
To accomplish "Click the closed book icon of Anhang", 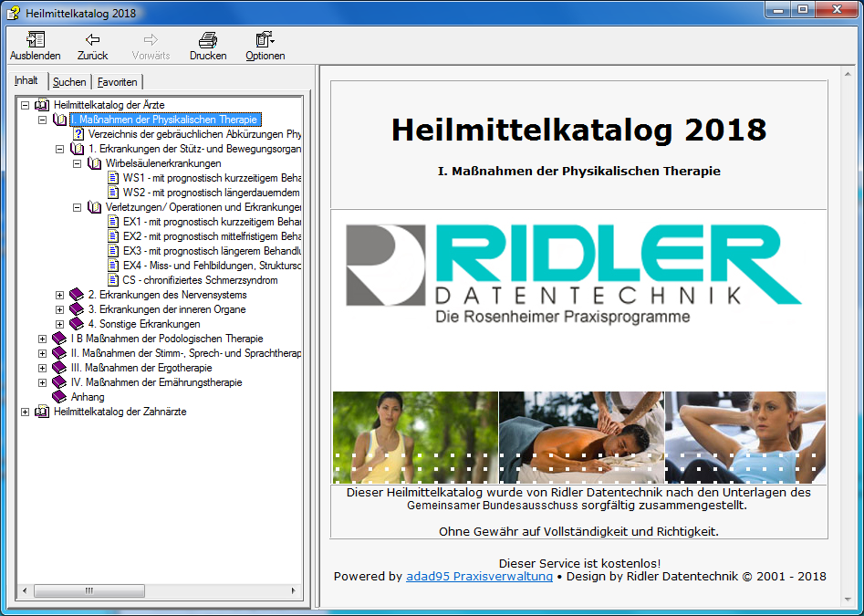I will pyautogui.click(x=59, y=397).
